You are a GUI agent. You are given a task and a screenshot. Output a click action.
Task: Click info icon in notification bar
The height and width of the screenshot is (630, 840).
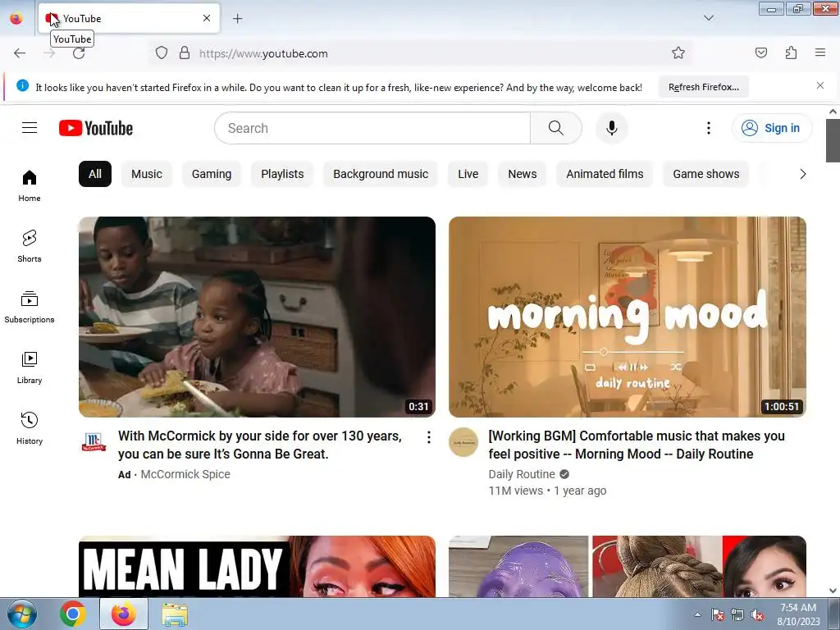(x=22, y=85)
